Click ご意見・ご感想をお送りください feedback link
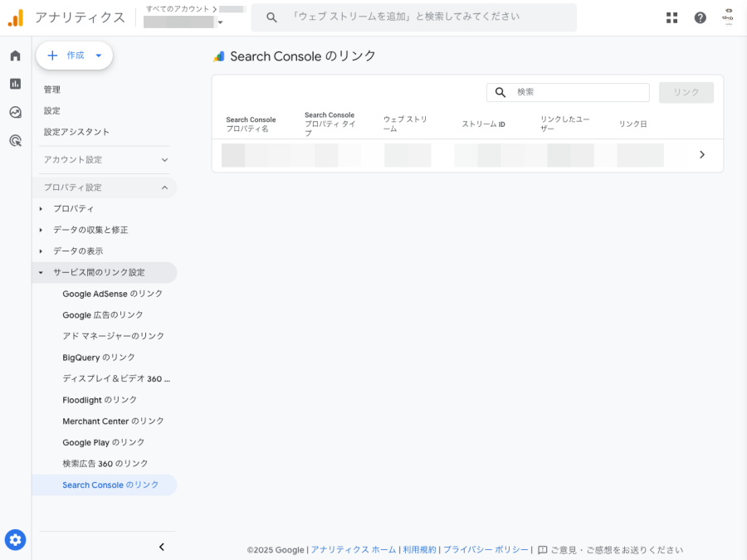Image resolution: width=747 pixels, height=560 pixels. coord(617,550)
